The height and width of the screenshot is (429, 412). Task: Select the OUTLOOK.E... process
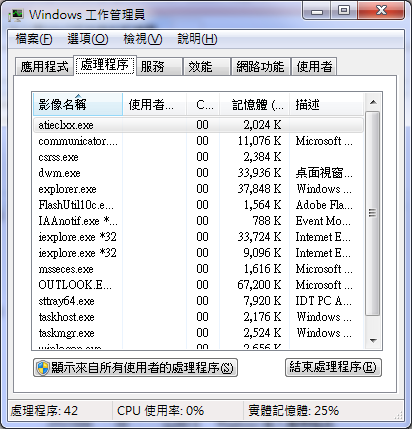[x=198, y=285]
